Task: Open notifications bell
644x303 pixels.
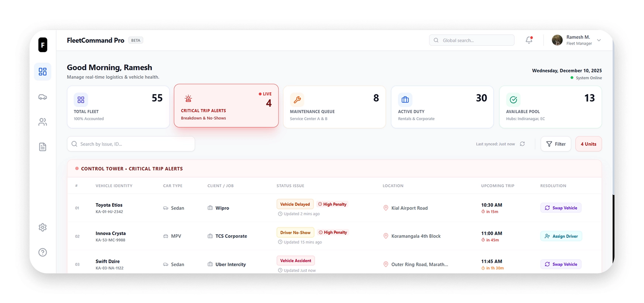Action: point(529,40)
